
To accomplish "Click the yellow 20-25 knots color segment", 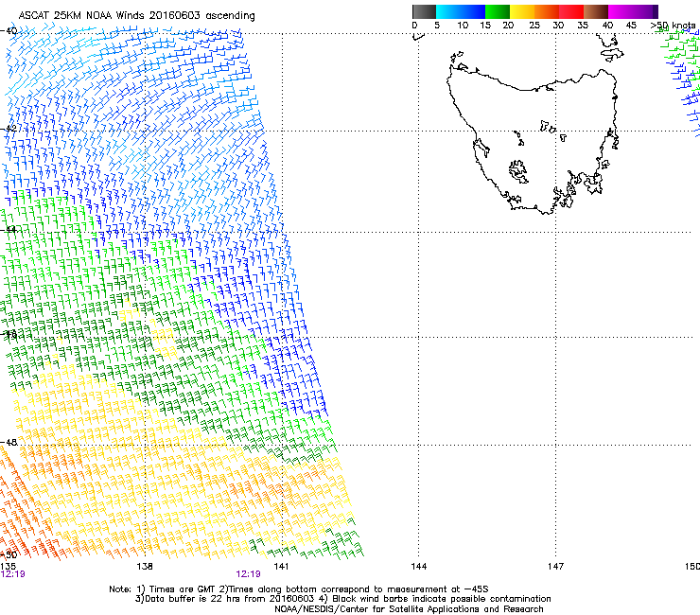I will point(522,11).
